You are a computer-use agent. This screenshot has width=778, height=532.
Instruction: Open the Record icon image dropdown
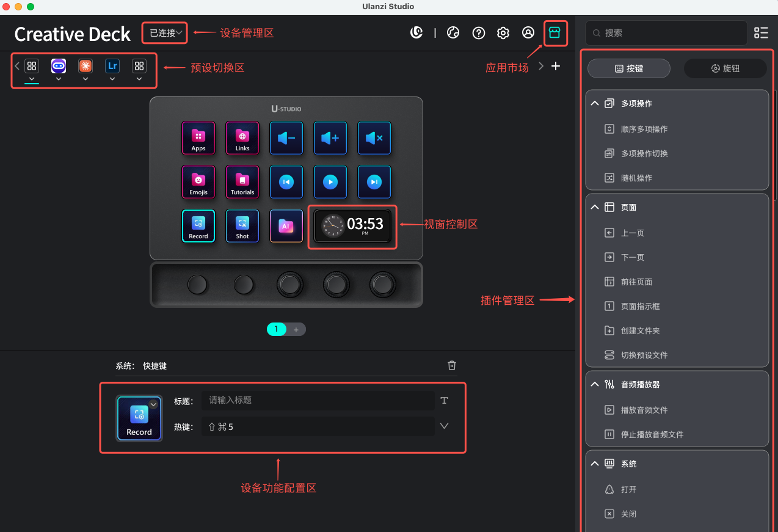click(x=153, y=404)
